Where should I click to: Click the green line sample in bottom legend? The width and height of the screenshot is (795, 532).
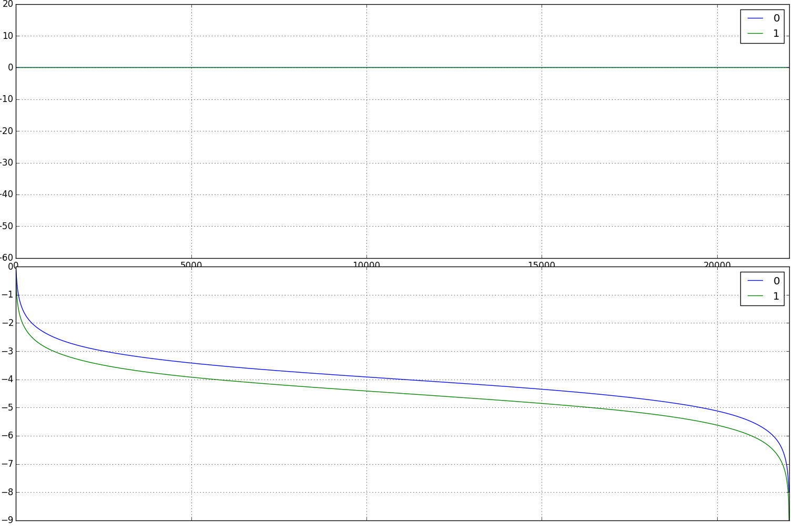tap(755, 296)
